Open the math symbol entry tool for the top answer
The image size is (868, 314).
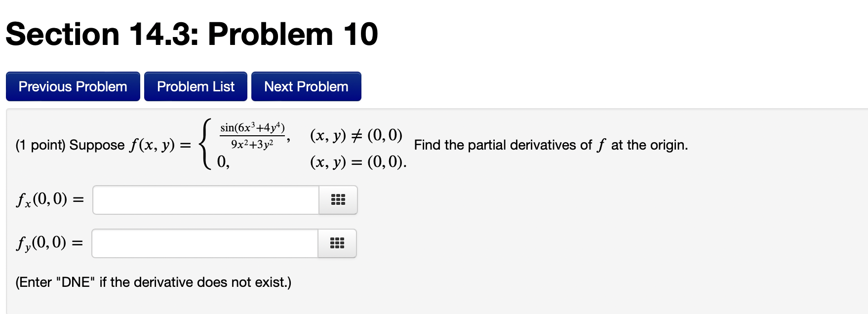coord(338,200)
